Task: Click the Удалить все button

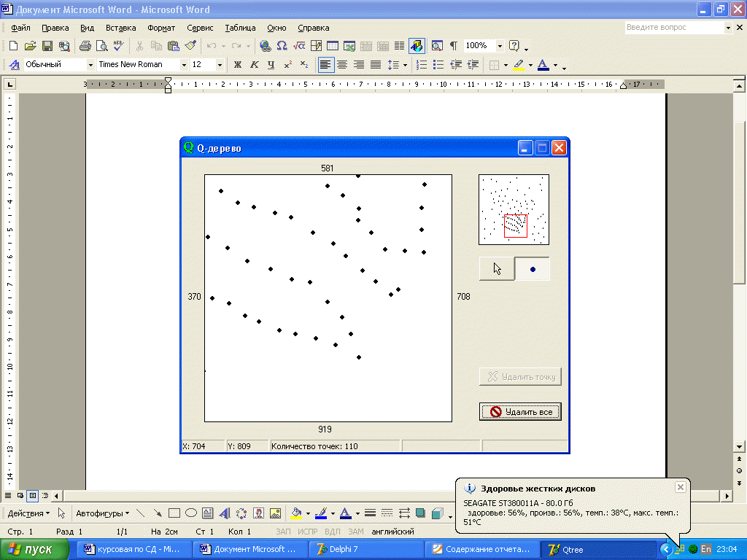Action: pyautogui.click(x=520, y=411)
